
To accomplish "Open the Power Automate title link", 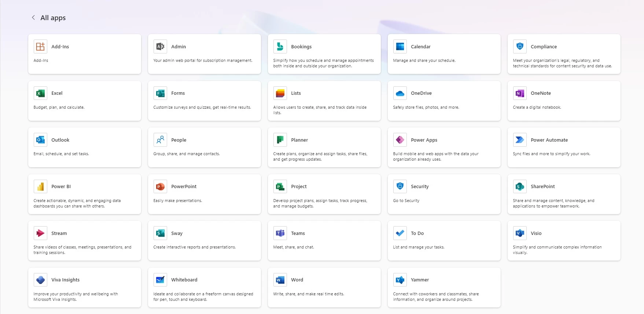I will pos(549,140).
